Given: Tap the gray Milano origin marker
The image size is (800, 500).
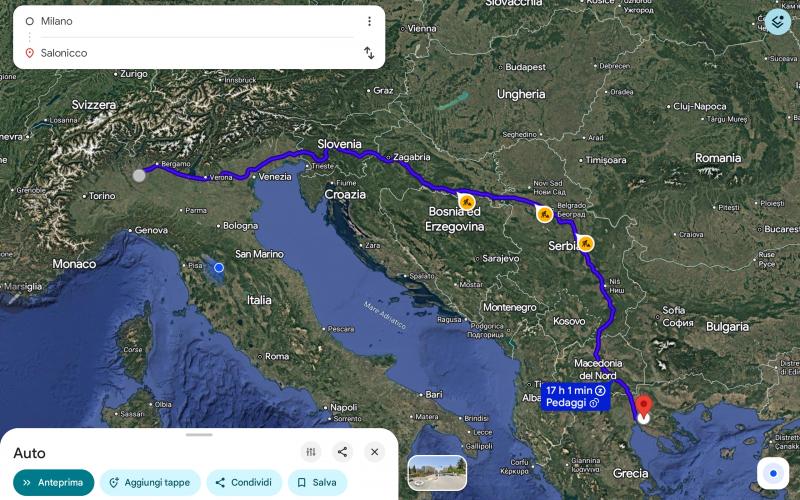Looking at the screenshot, I should 139,176.
